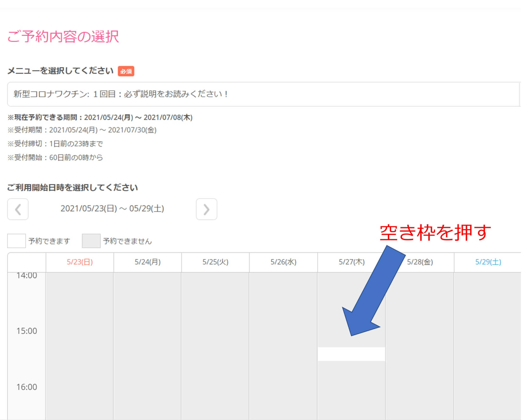Select the open slot on 5/27 Thursday

pos(351,354)
